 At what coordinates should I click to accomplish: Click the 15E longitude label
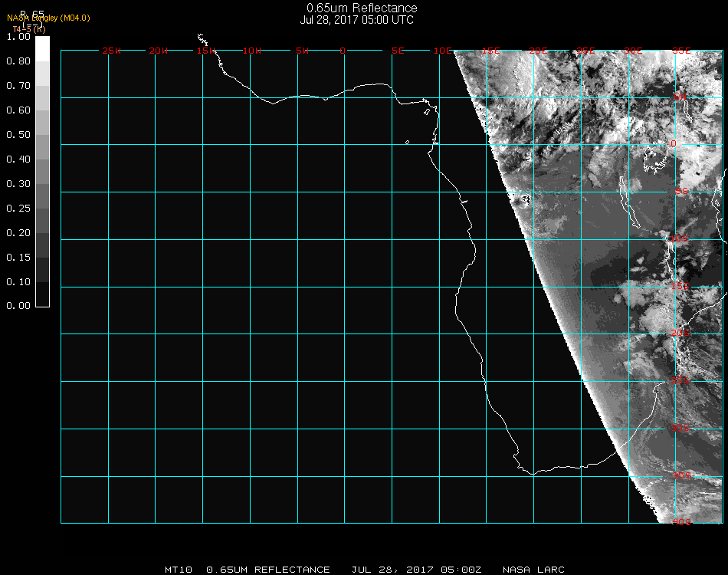(490, 51)
